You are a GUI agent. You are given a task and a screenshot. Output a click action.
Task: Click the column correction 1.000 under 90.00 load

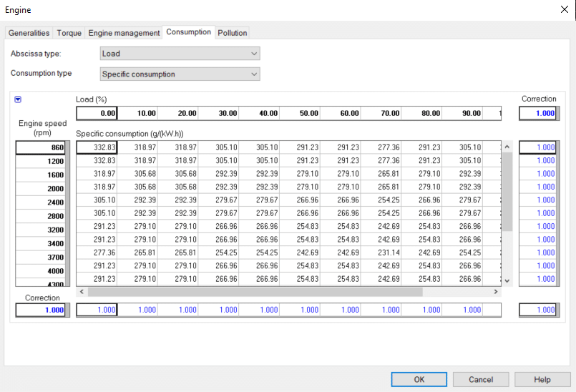[462, 310]
